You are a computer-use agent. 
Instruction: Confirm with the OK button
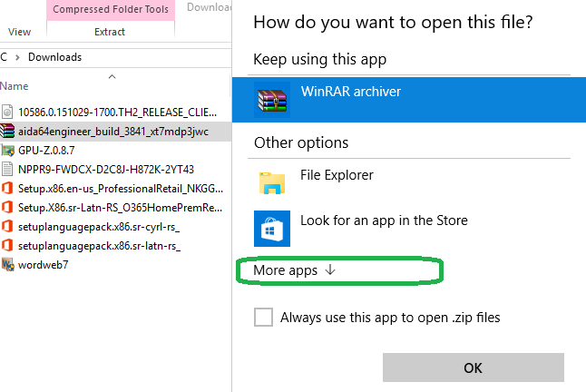tap(474, 367)
